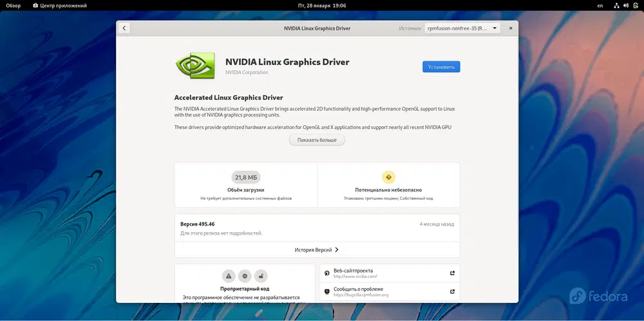Open external link arrow for nvidia.com
The image size is (644, 321).
coord(452,273)
